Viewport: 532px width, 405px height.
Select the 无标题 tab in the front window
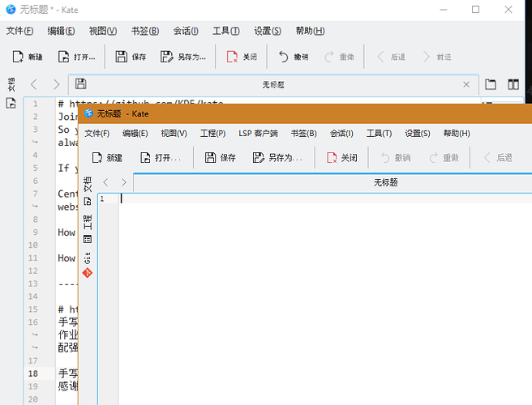pos(385,182)
